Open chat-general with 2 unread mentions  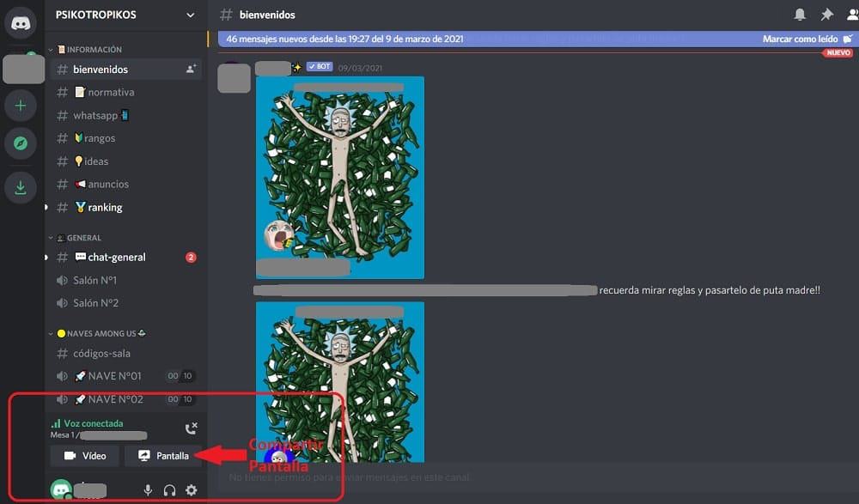pyautogui.click(x=125, y=257)
